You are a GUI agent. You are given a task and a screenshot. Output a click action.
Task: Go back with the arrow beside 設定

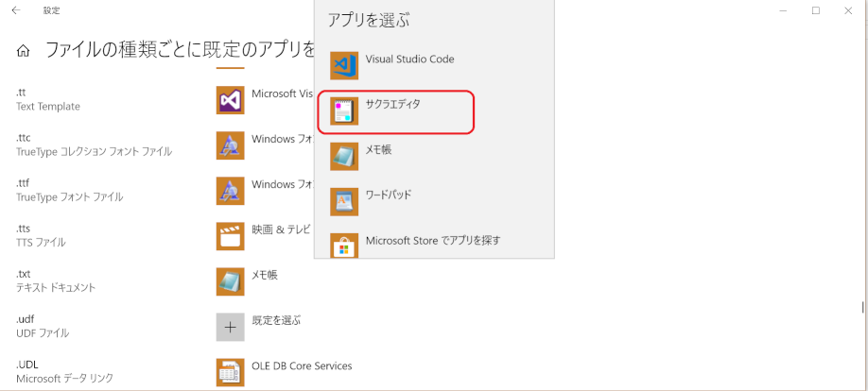pos(16,10)
